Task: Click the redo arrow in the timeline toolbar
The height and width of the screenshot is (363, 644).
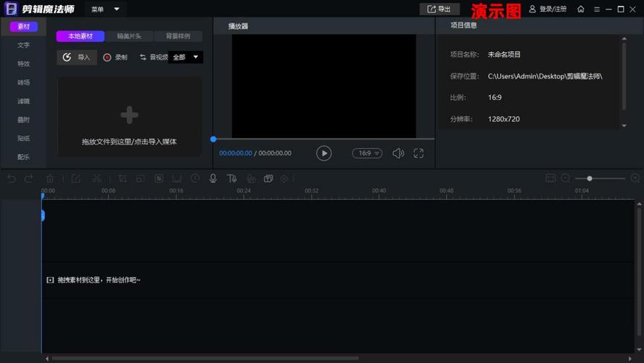Action: [29, 179]
